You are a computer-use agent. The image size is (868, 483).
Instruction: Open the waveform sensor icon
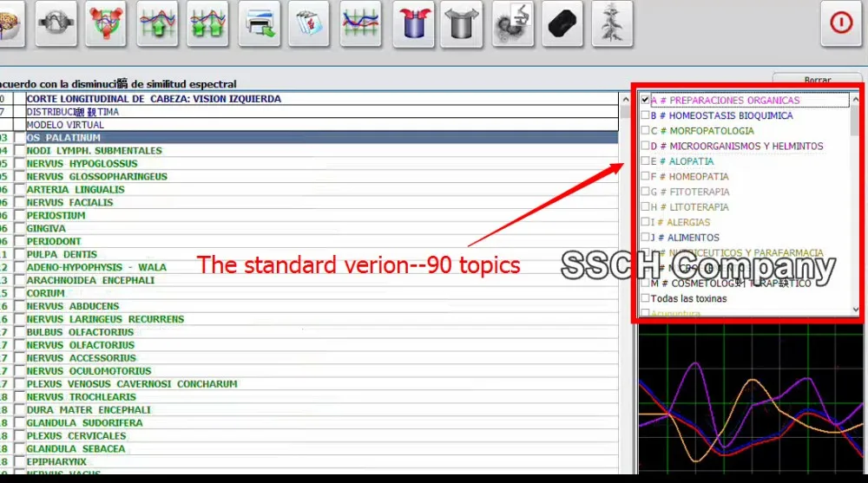click(x=56, y=23)
